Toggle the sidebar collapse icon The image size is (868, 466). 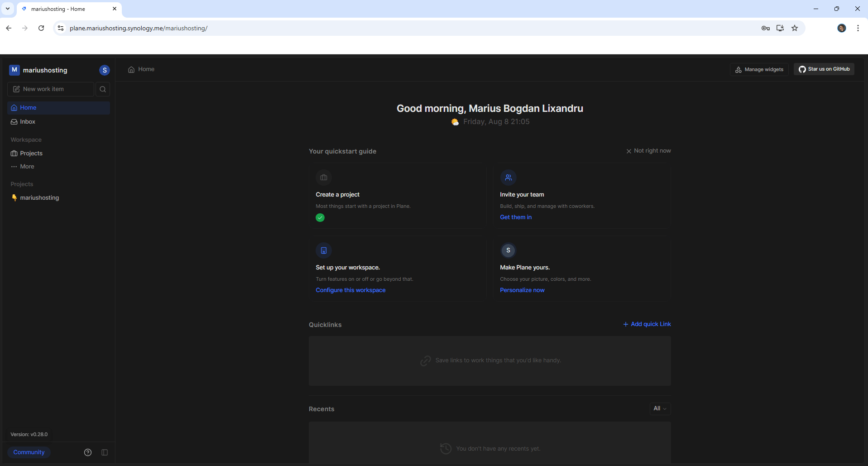(x=105, y=452)
